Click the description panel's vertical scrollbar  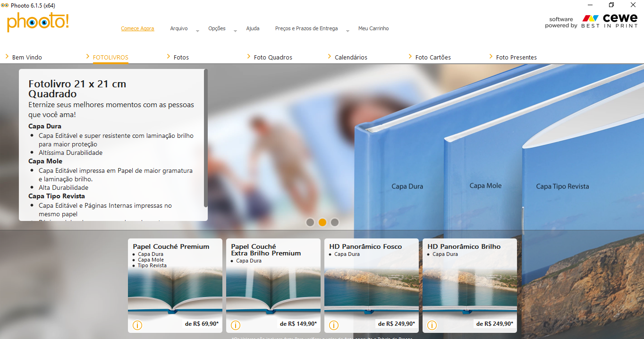pyautogui.click(x=205, y=138)
